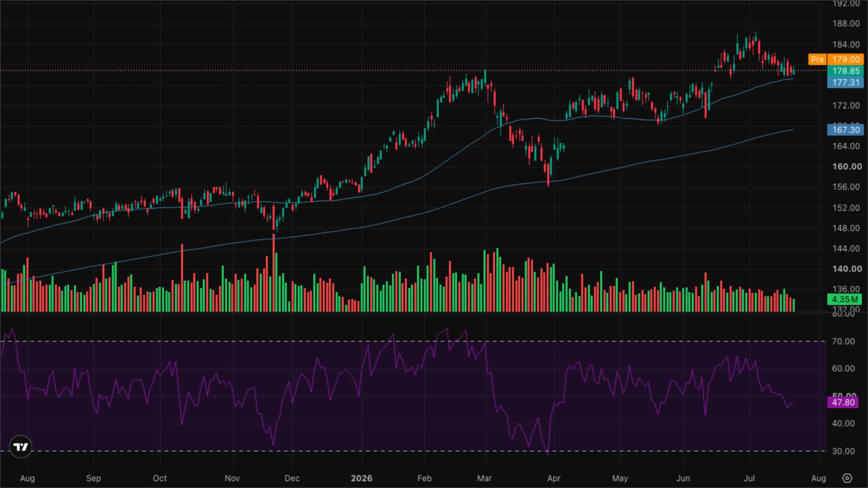Open chart settings gear icon
The image size is (868, 488).
847,478
